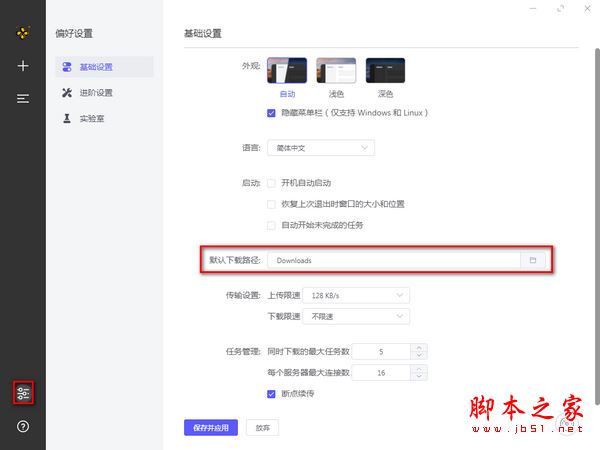Click 保存并应用 button

click(x=211, y=427)
